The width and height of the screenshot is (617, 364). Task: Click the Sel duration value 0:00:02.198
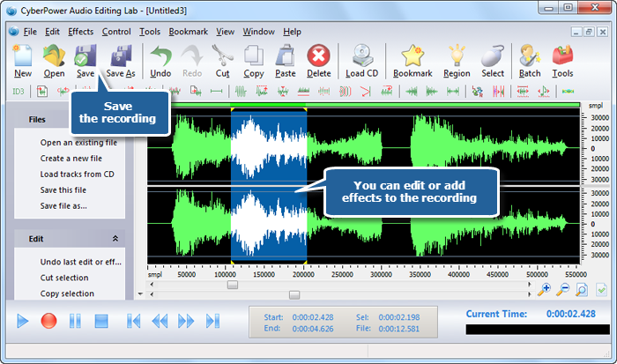tap(399, 317)
